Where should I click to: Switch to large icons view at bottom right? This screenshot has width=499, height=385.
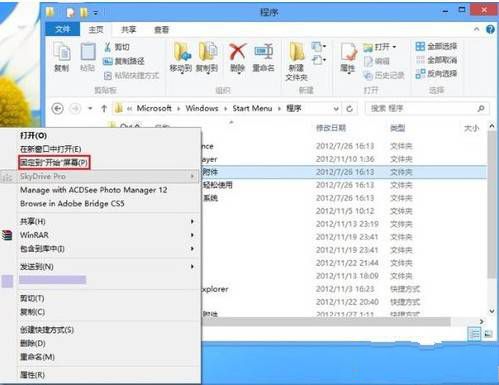[x=488, y=333]
